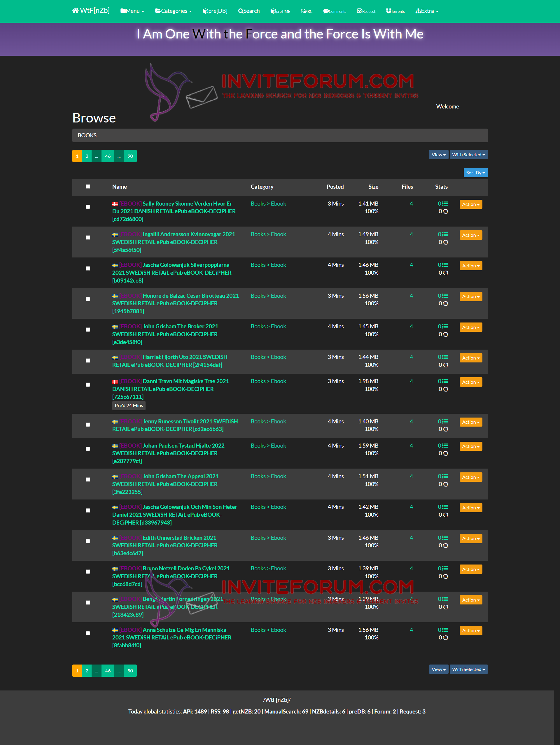Click grabs icon for Anna Schulze row
The height and width of the screenshot is (745, 560).
(445, 638)
